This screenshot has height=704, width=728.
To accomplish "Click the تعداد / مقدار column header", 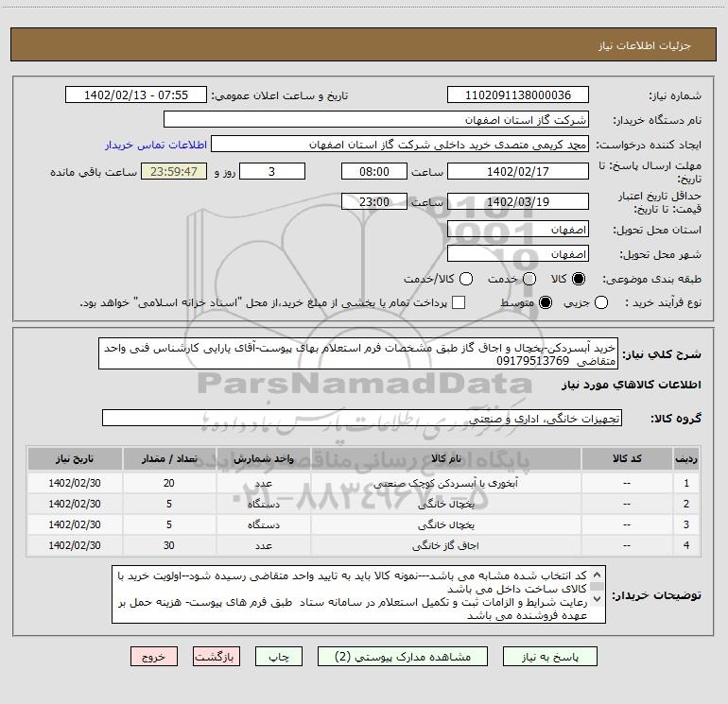I will [169, 459].
